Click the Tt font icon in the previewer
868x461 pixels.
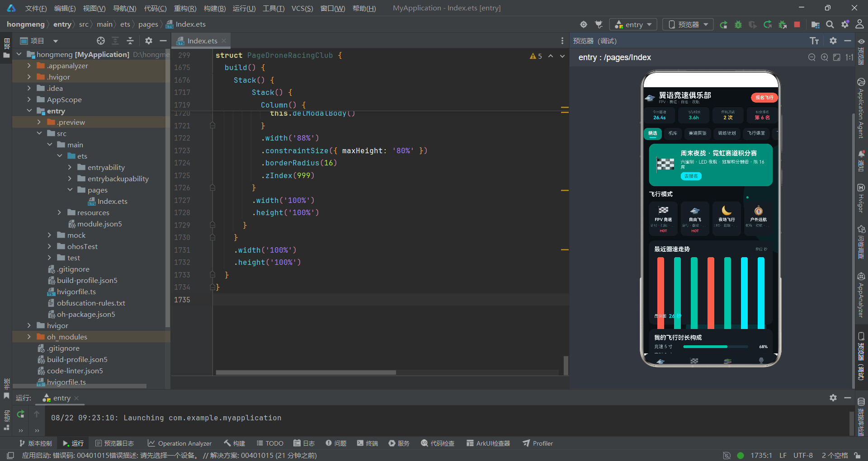coord(814,41)
